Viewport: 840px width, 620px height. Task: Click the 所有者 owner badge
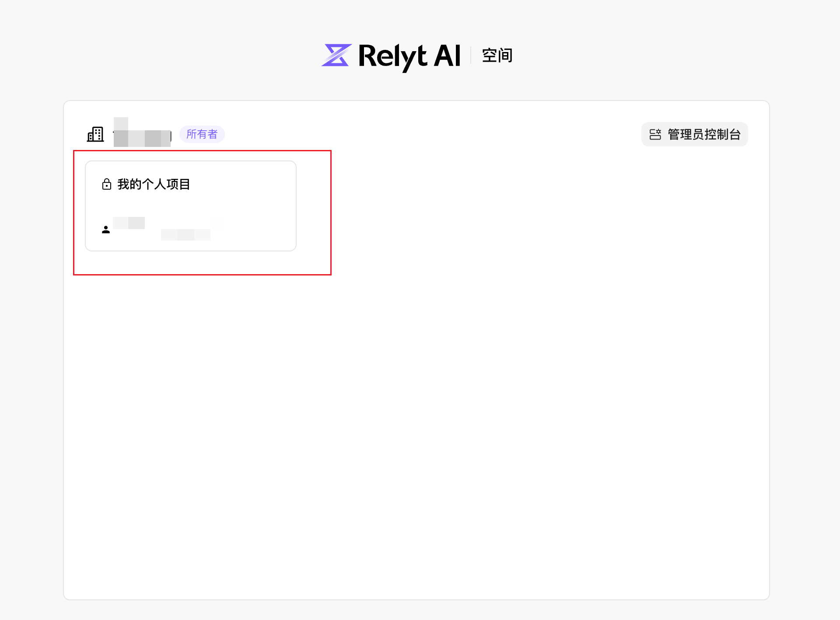coord(202,134)
